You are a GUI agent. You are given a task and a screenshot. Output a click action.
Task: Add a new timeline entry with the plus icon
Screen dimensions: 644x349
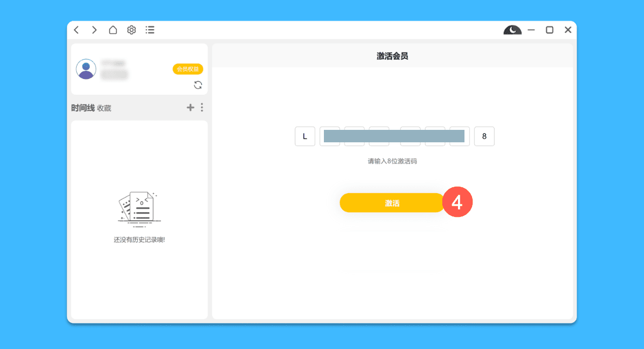tap(190, 108)
